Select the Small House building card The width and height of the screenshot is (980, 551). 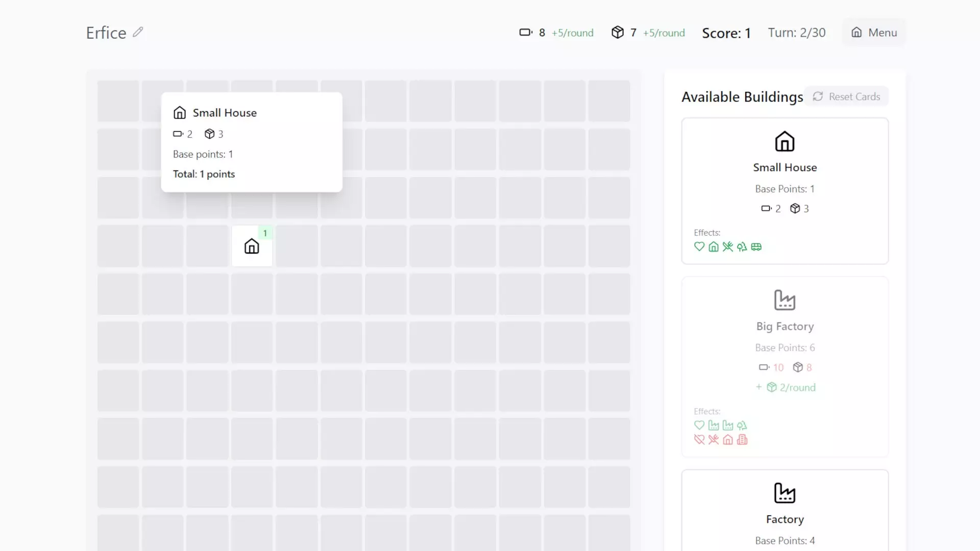[785, 191]
